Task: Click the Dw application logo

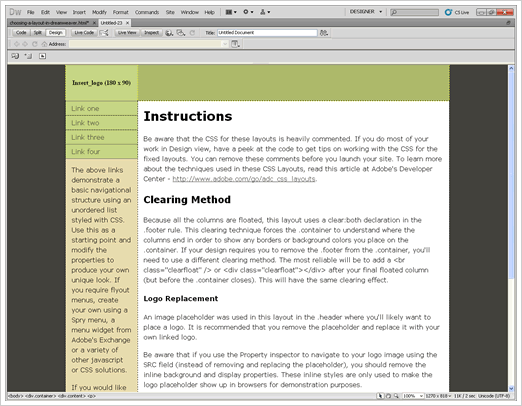Action: click(15, 12)
